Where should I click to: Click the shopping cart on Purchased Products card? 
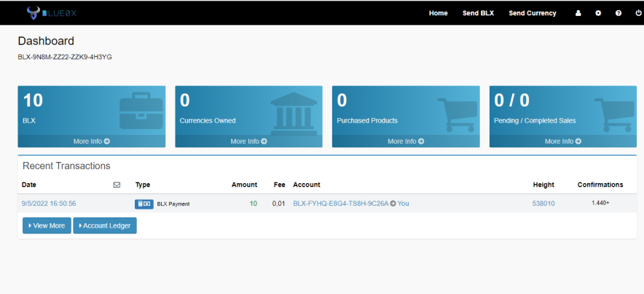[x=457, y=115]
